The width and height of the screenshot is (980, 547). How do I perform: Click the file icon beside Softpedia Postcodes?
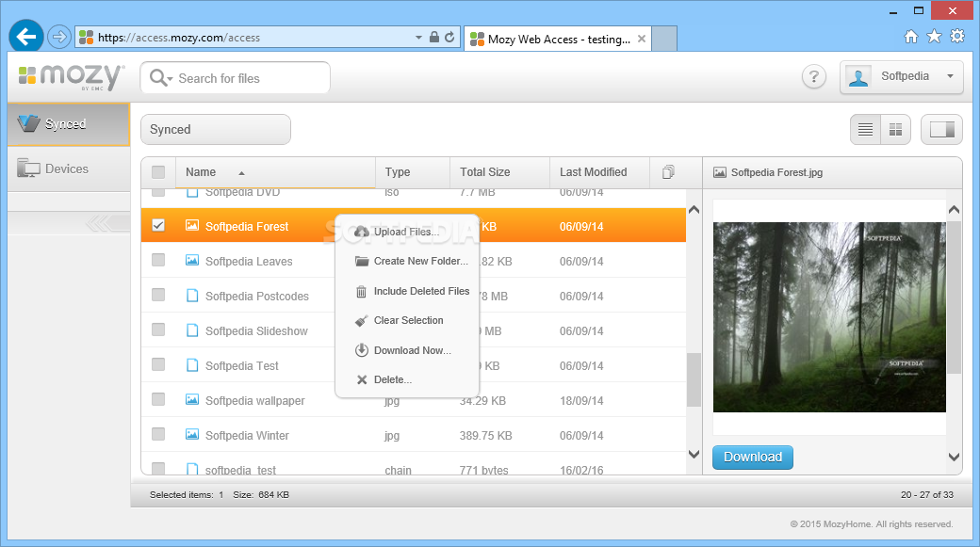click(192, 296)
